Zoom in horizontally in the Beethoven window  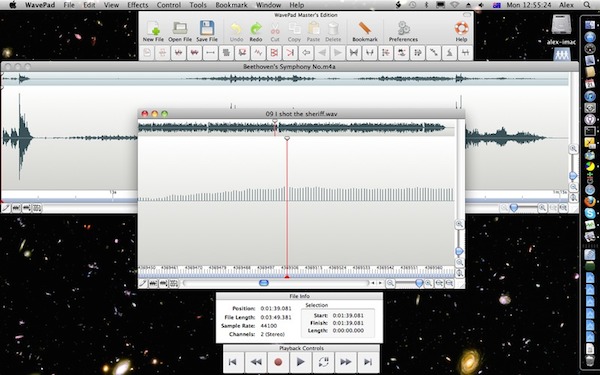tap(542, 208)
